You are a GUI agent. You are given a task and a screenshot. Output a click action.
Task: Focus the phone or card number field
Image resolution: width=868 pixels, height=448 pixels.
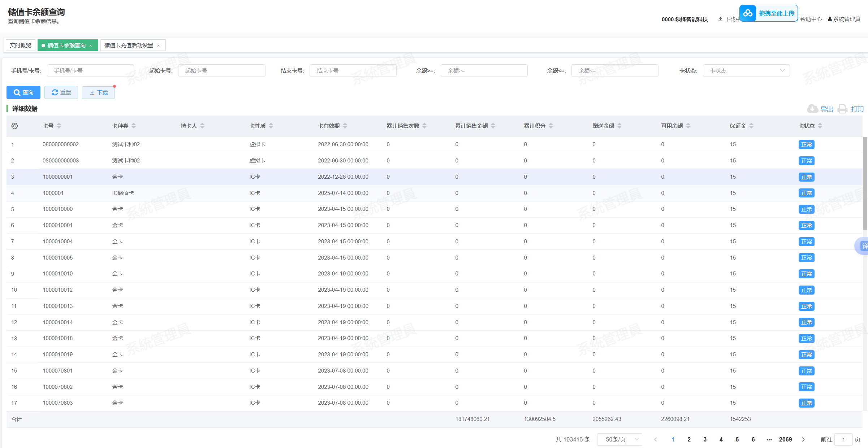90,70
